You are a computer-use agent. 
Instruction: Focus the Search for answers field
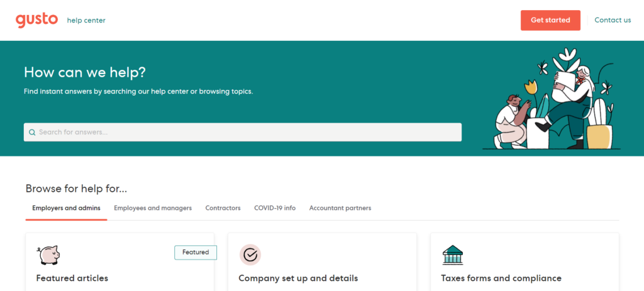click(245, 132)
